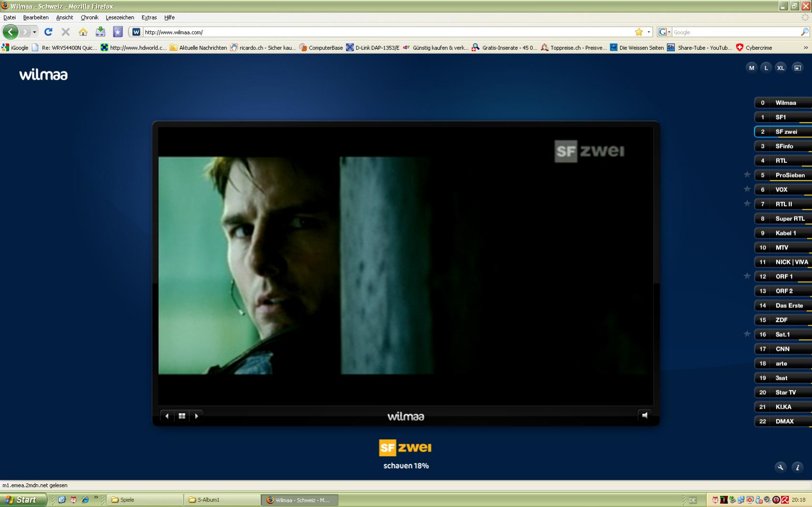Viewport: 812px width, 507px height.
Task: Launch Internet Explorer from quick launch
Action: point(85,500)
